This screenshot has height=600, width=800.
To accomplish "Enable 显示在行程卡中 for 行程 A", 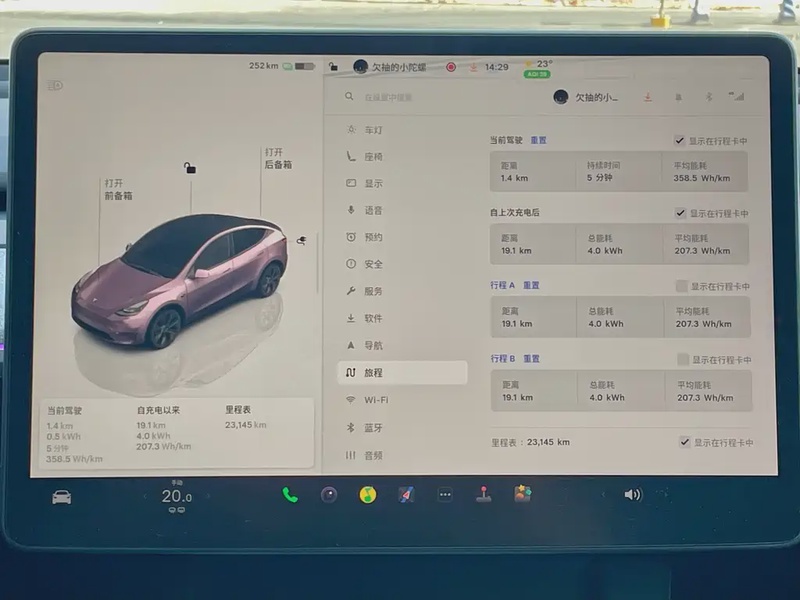I will (682, 286).
